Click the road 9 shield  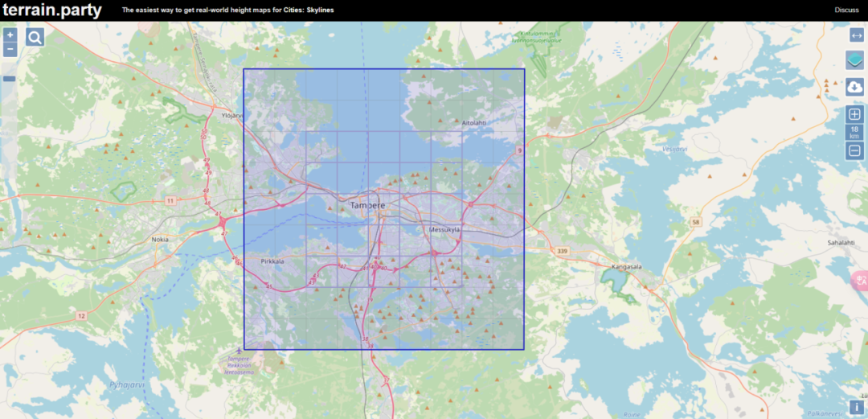click(x=519, y=150)
